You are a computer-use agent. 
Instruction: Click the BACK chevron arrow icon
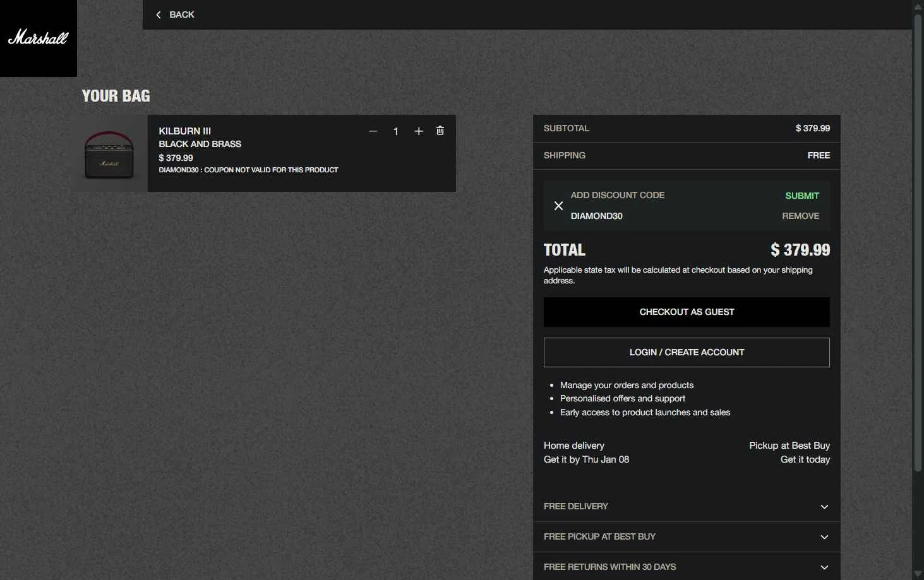[159, 15]
